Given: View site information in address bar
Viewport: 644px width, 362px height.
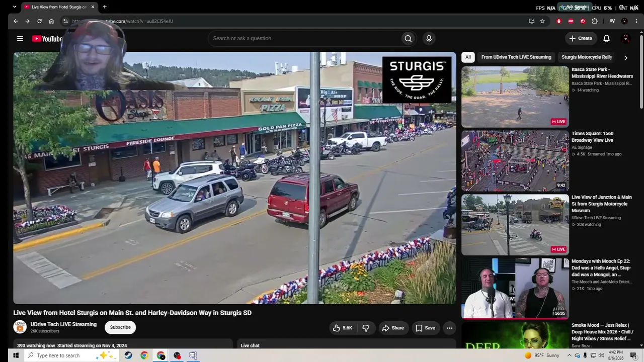Looking at the screenshot, I should point(65,21).
